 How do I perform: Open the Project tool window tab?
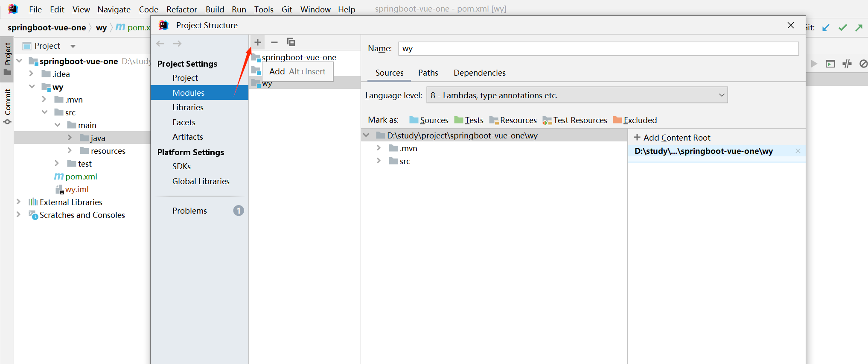pyautogui.click(x=7, y=59)
